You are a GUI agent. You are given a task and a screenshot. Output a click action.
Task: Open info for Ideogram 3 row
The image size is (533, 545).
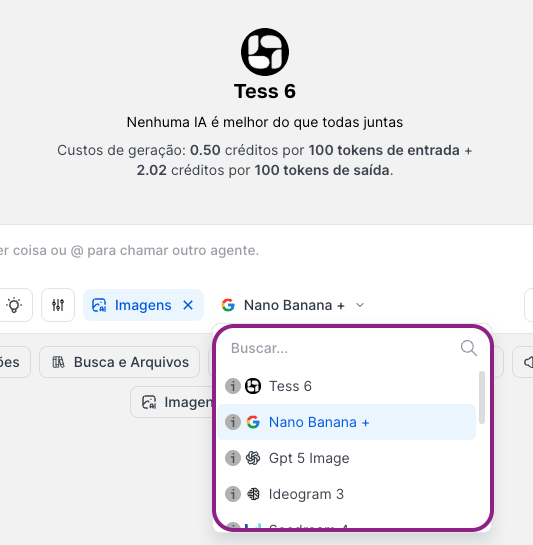(233, 494)
